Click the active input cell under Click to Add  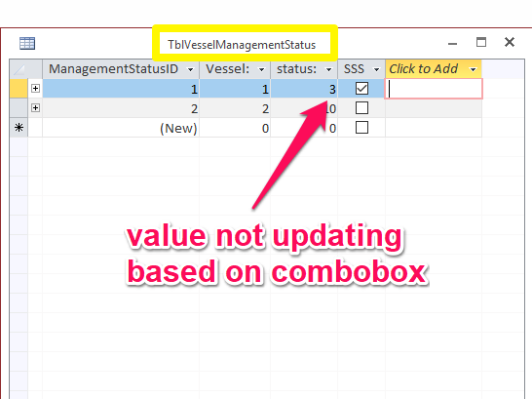click(434, 89)
